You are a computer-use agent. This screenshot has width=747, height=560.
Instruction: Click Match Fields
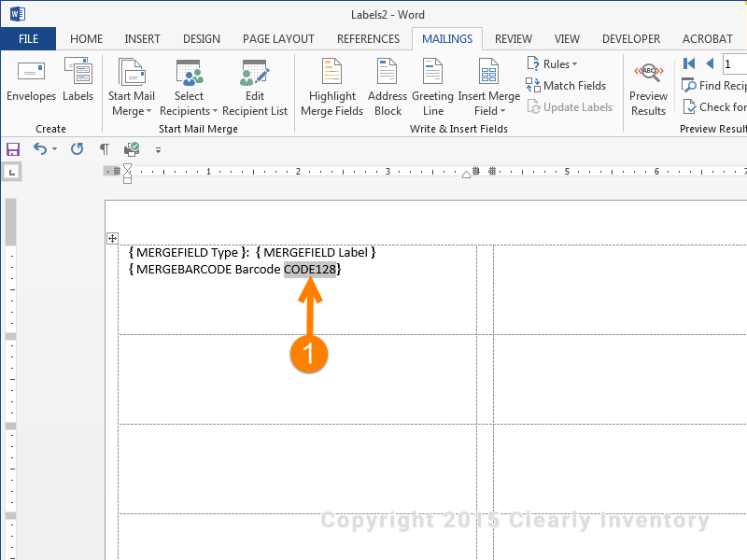click(566, 86)
